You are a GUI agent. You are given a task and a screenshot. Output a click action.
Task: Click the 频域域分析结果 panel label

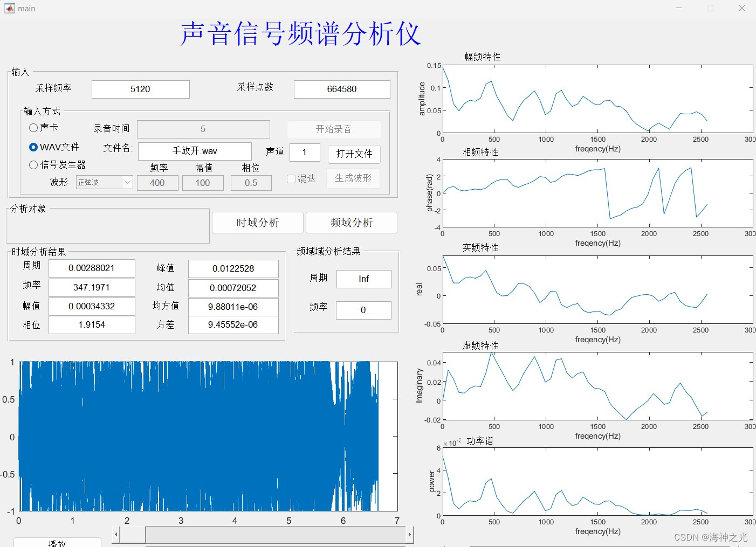click(x=328, y=251)
